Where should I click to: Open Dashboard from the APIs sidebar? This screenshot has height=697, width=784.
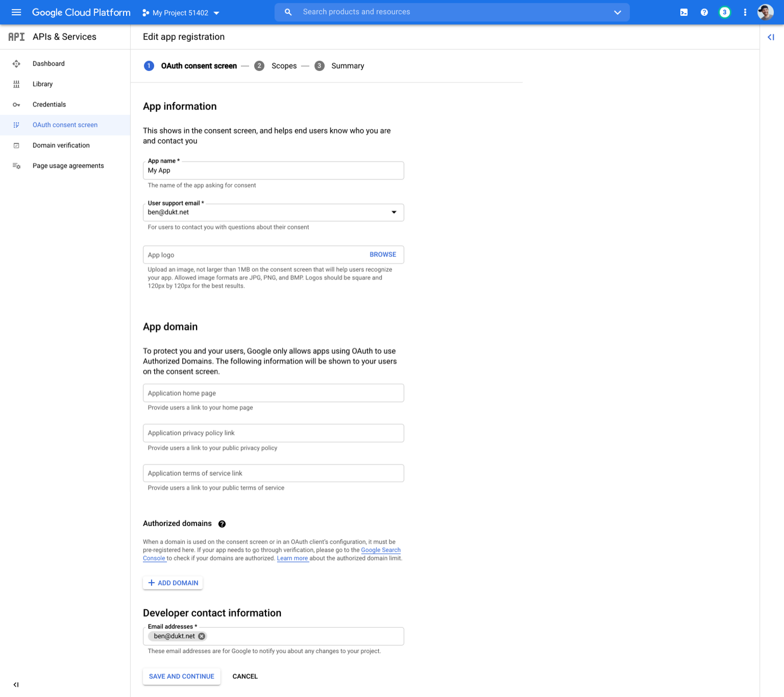(x=49, y=64)
